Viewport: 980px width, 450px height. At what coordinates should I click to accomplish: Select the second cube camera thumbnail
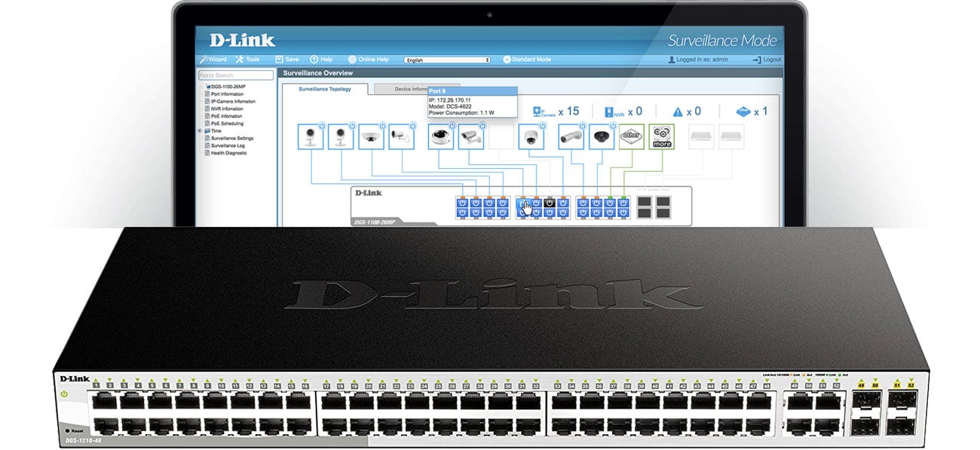click(340, 136)
